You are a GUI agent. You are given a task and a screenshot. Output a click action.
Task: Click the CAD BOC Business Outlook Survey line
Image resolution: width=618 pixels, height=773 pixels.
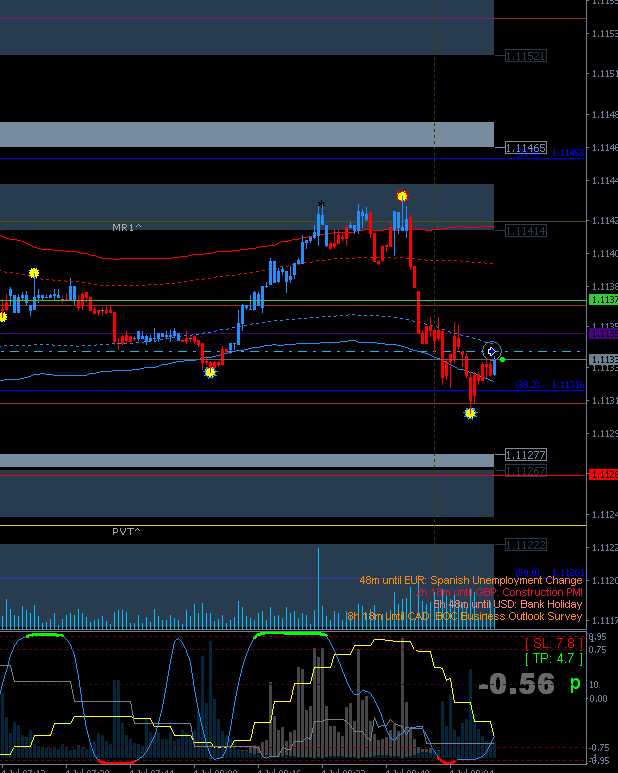465,616
